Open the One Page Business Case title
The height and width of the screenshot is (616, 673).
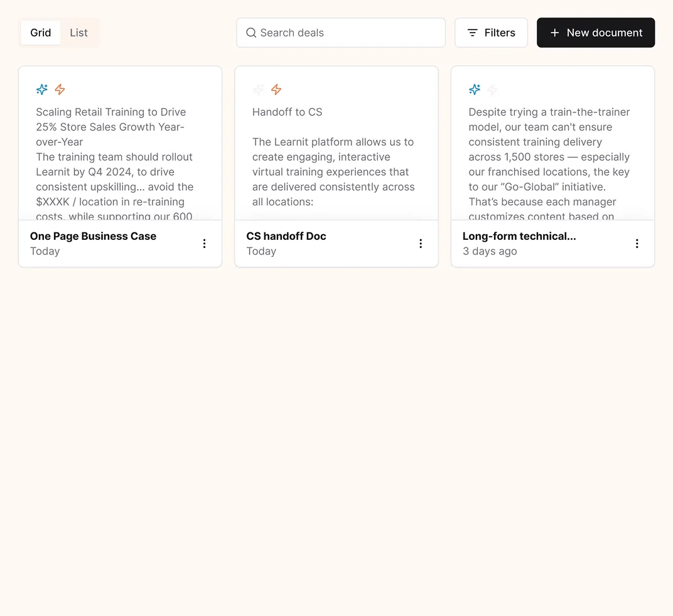(93, 236)
